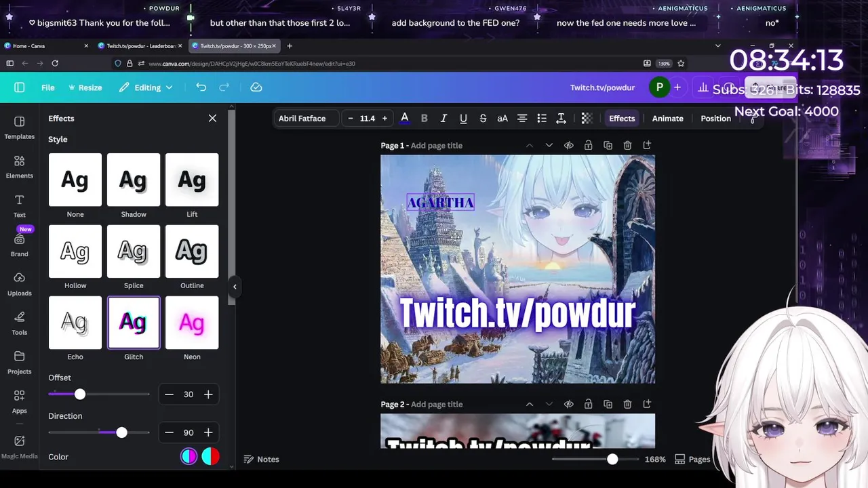Select the Outline text style

(x=192, y=251)
